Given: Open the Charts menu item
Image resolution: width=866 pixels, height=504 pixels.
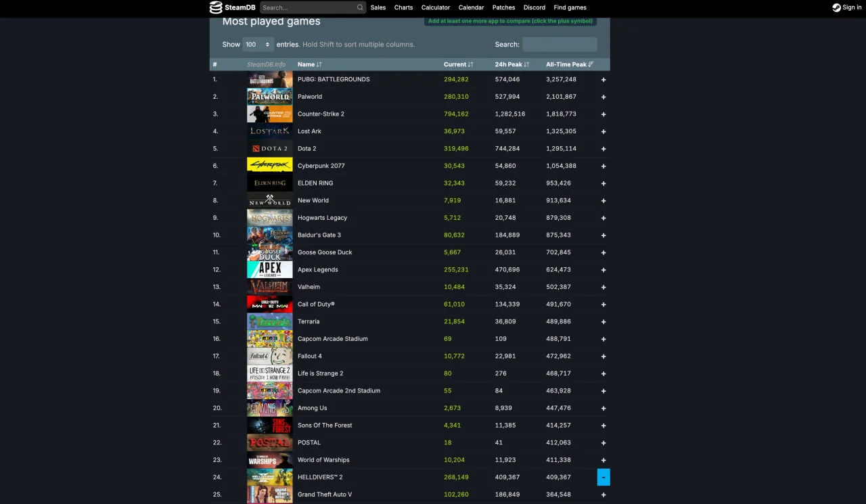Looking at the screenshot, I should click(x=403, y=7).
